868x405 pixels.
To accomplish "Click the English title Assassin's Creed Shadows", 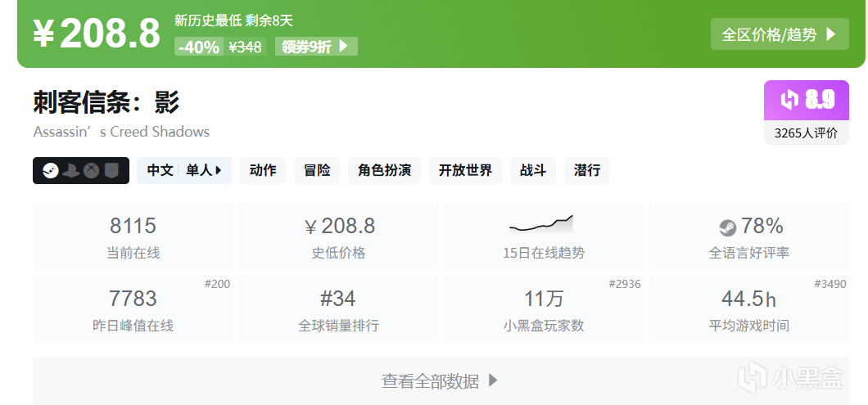I will point(121,132).
